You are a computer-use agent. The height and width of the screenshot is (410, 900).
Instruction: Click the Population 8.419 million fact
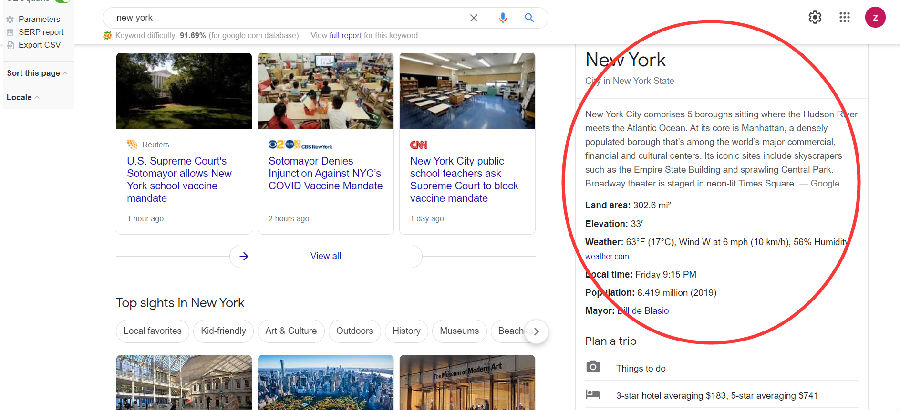click(x=651, y=293)
